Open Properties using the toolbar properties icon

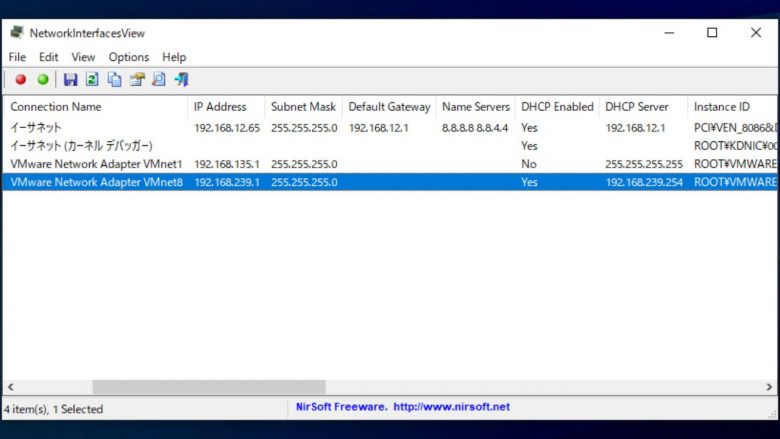tap(137, 80)
